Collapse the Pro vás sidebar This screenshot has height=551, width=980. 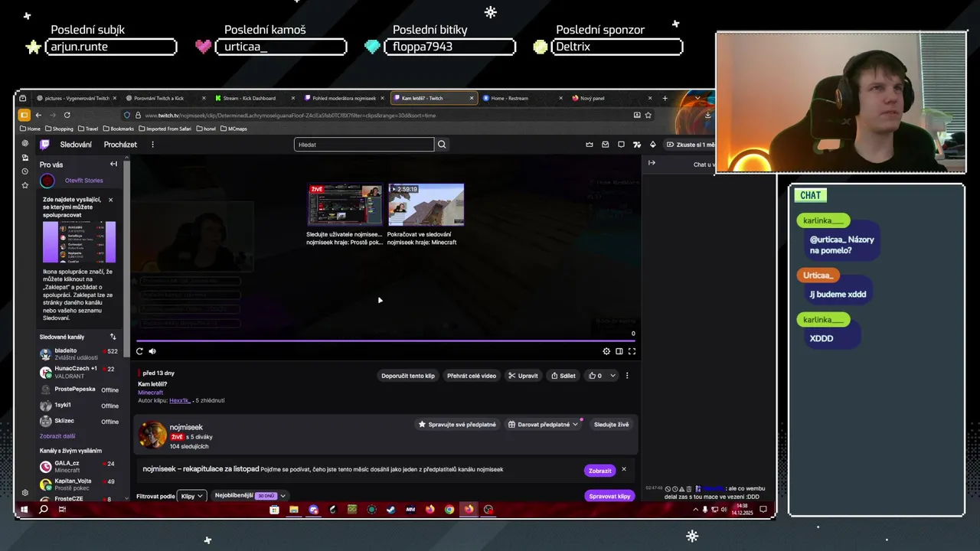(113, 164)
